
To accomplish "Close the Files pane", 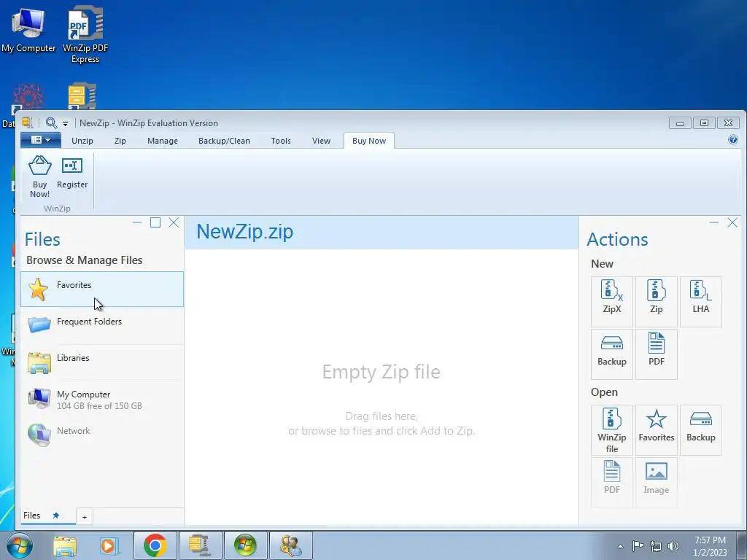I will 174,222.
